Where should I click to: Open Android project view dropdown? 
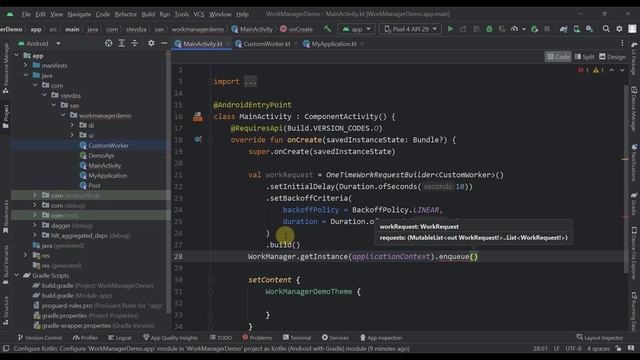[x=39, y=43]
